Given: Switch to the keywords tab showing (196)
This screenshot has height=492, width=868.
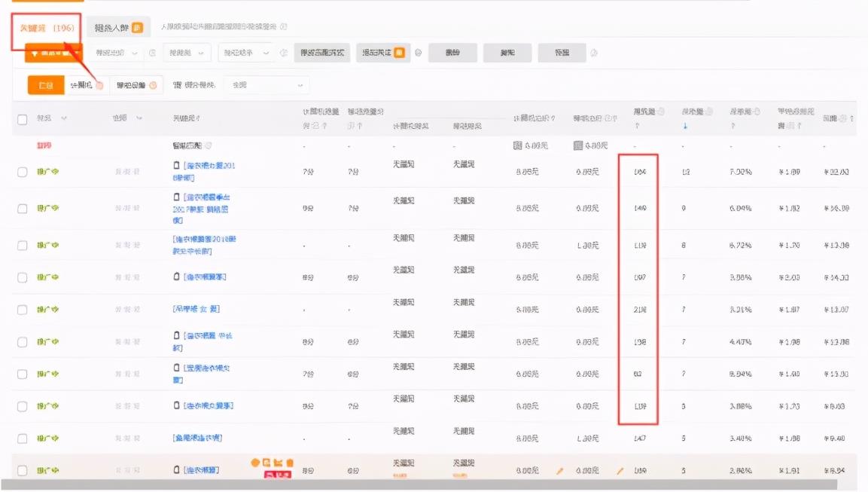Looking at the screenshot, I should pyautogui.click(x=47, y=28).
